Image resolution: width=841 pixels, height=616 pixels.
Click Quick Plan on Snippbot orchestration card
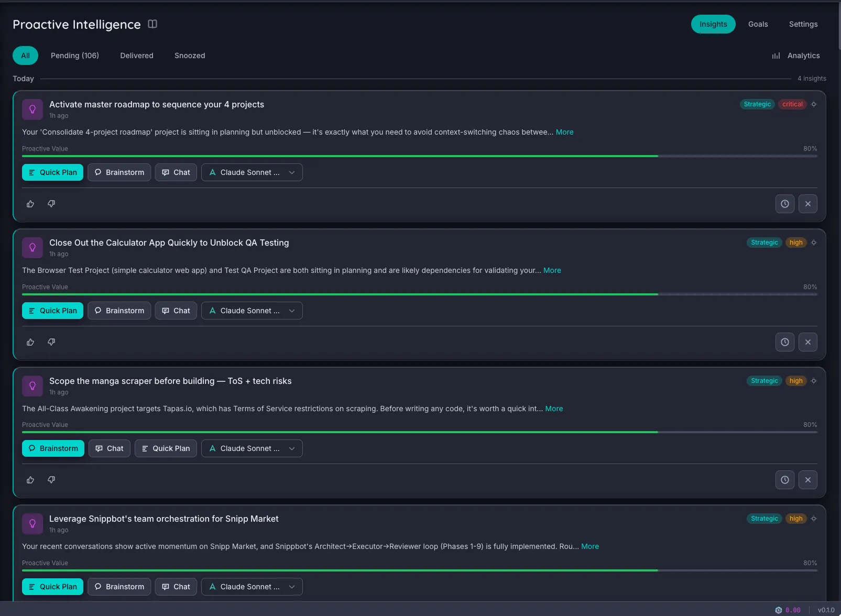coord(52,587)
